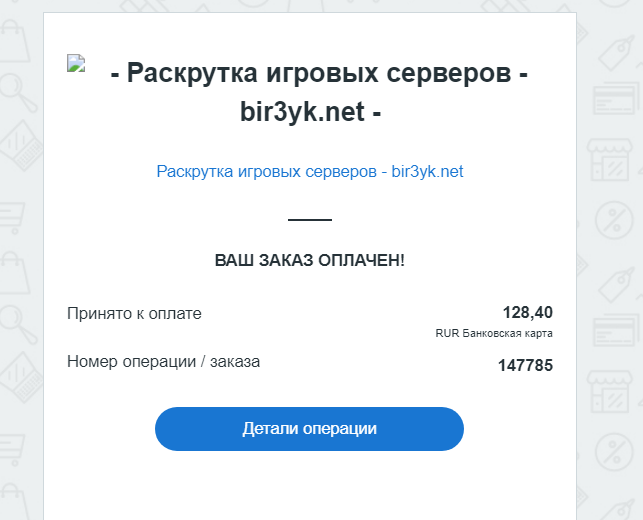The width and height of the screenshot is (643, 520).
Task: Select the 128,40 payment amount
Action: [x=528, y=312]
